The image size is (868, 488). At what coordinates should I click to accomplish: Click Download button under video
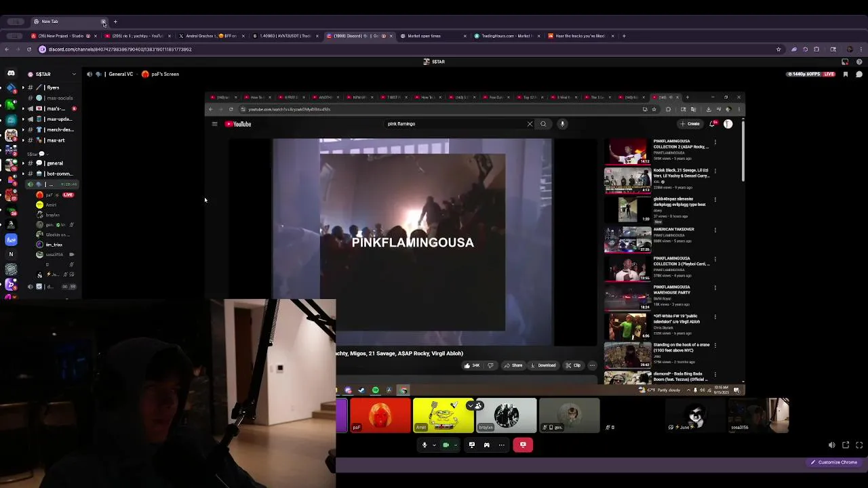543,365
